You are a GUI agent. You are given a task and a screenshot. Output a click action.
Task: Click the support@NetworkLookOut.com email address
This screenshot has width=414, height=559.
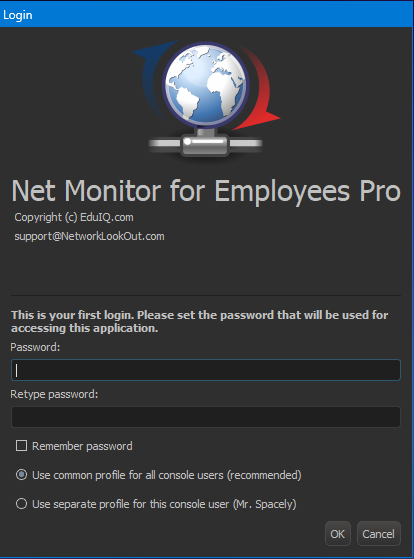click(x=90, y=236)
